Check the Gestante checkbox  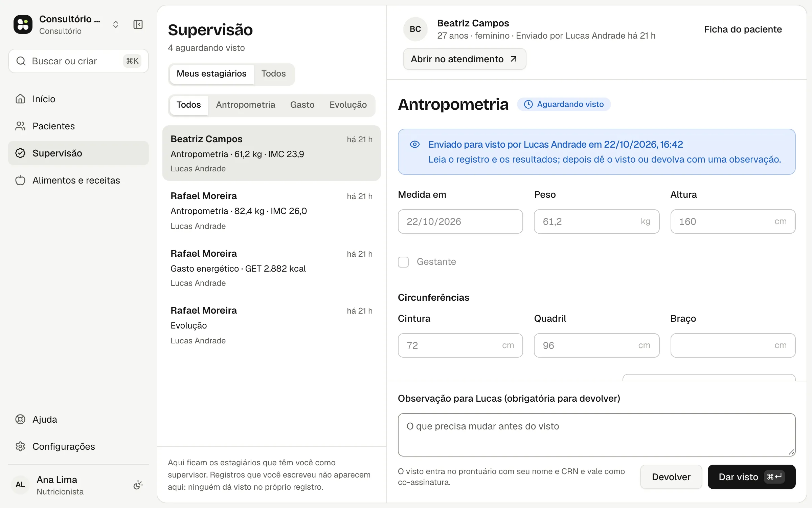point(403,262)
